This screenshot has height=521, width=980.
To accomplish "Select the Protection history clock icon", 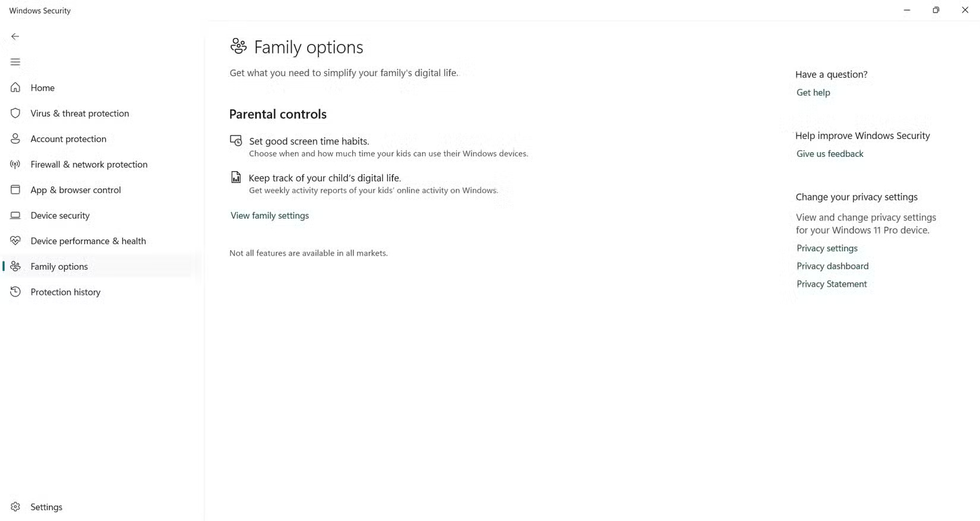I will [15, 292].
